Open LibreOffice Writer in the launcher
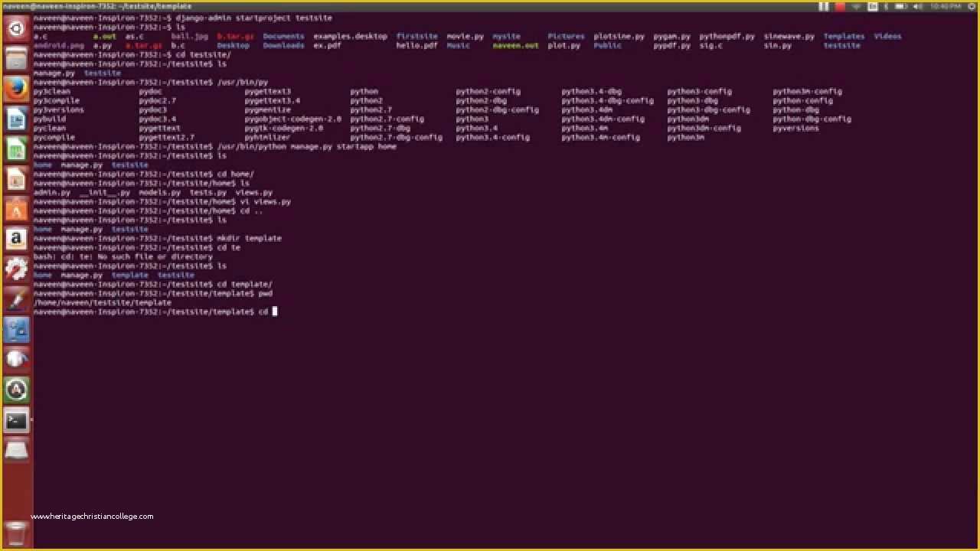This screenshot has width=980, height=551. (16, 119)
